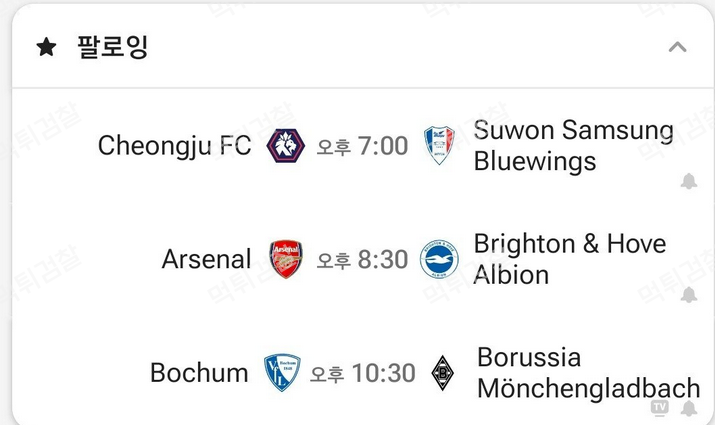Screen dimensions: 715x425
Task: Select the 오후 10:30 kickoff time
Action: (363, 373)
